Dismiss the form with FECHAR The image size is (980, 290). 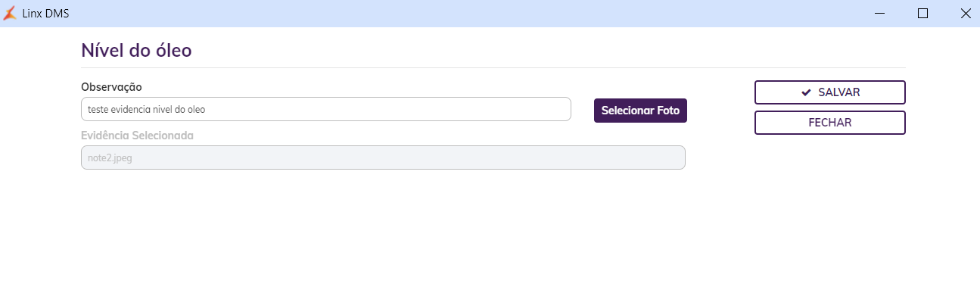(830, 123)
